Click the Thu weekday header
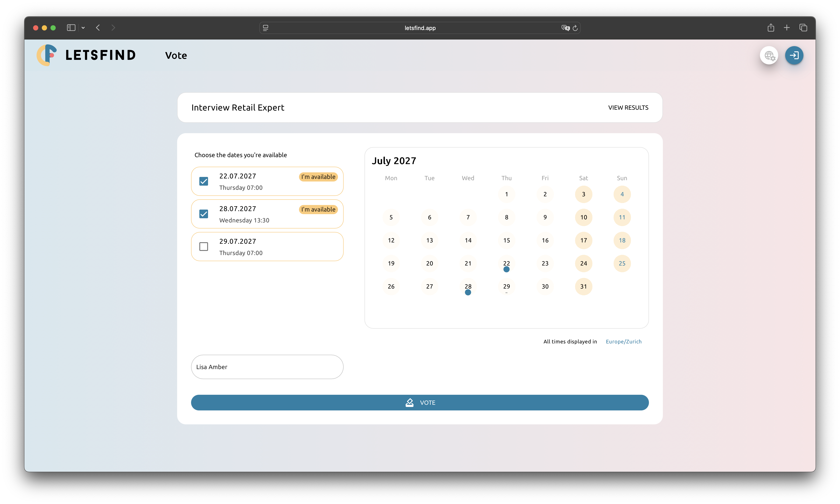This screenshot has width=840, height=504. click(507, 178)
